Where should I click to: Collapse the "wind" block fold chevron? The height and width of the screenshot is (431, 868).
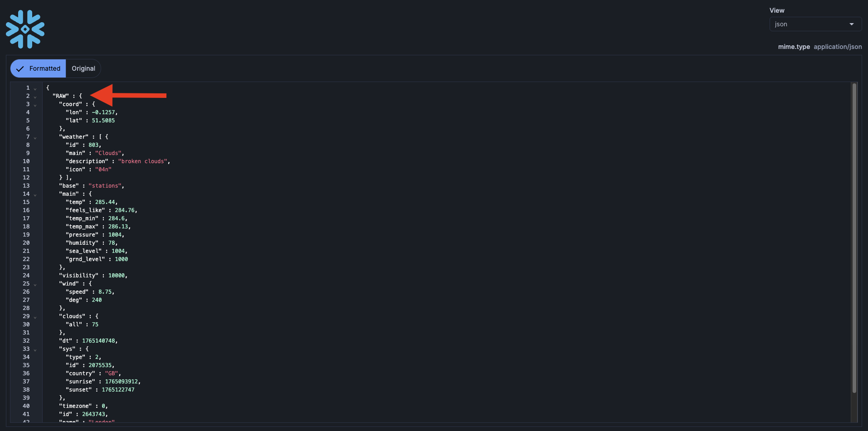(35, 284)
